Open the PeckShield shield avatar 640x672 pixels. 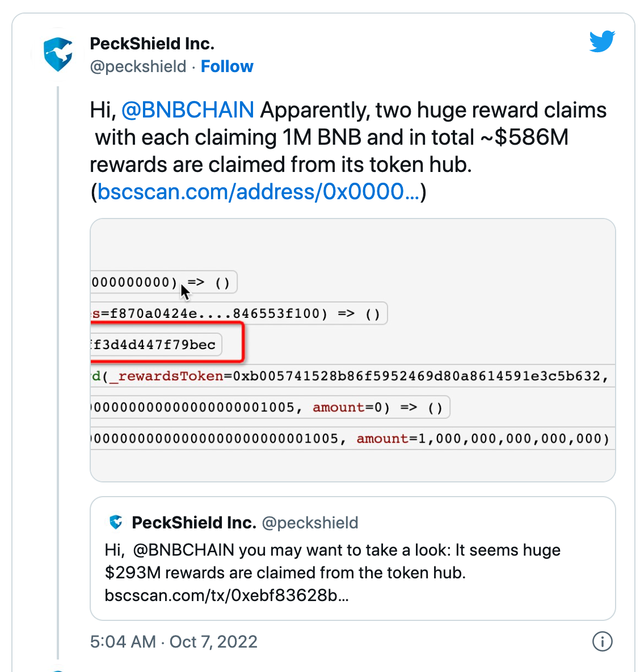(x=58, y=54)
